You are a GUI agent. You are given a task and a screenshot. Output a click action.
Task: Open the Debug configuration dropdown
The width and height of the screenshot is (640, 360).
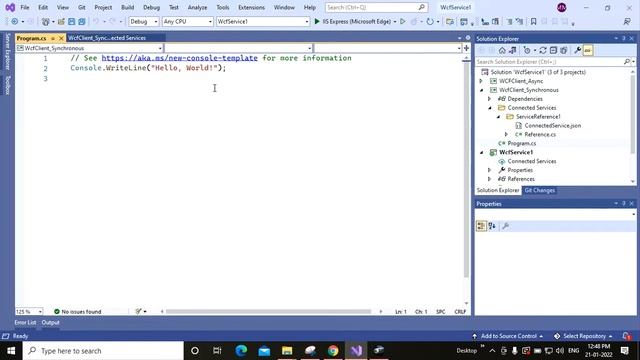pos(144,21)
